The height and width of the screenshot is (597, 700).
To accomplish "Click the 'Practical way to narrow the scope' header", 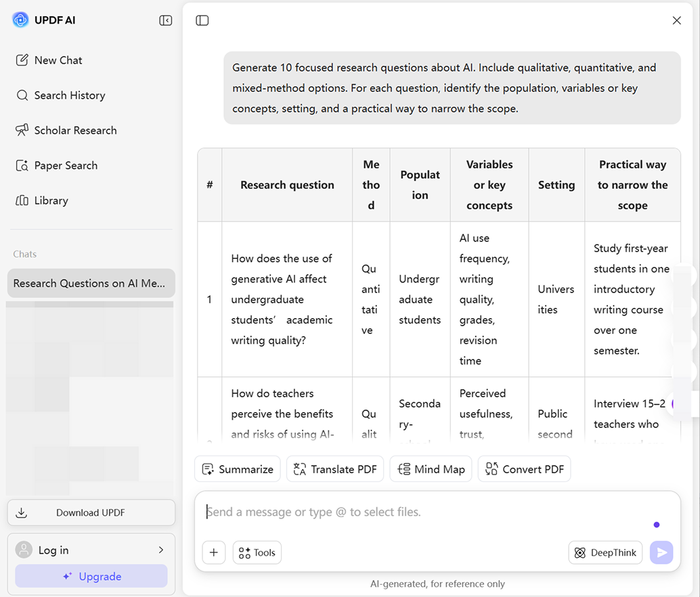I will pos(632,185).
